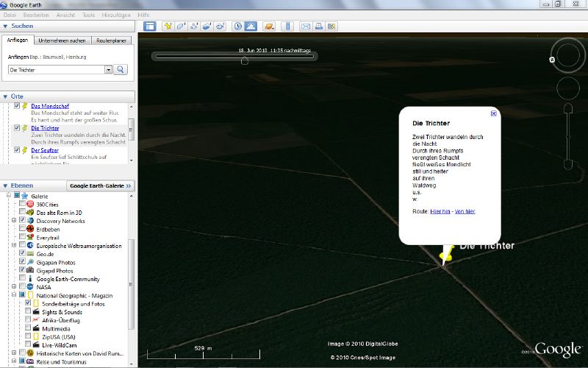Viewport: 588px width, 368px height.
Task: Collapse the National Geographic - Magazin node
Action: 14,295
